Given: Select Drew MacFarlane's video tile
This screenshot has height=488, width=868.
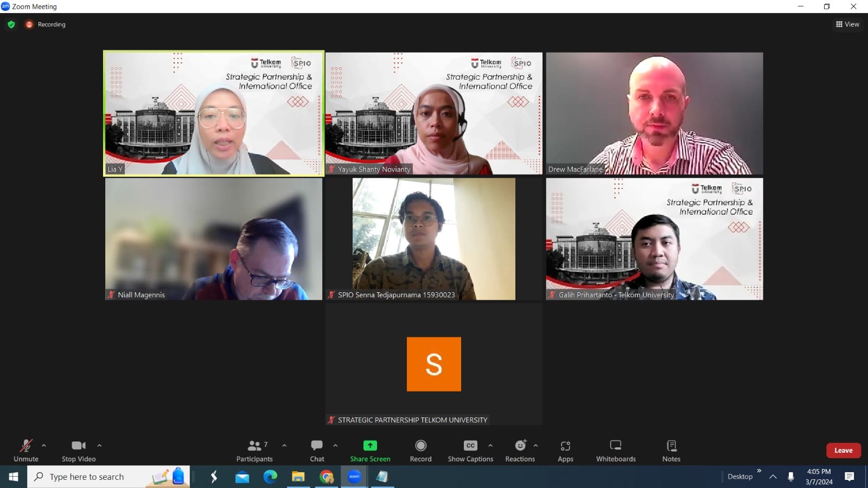Looking at the screenshot, I should click(x=654, y=113).
